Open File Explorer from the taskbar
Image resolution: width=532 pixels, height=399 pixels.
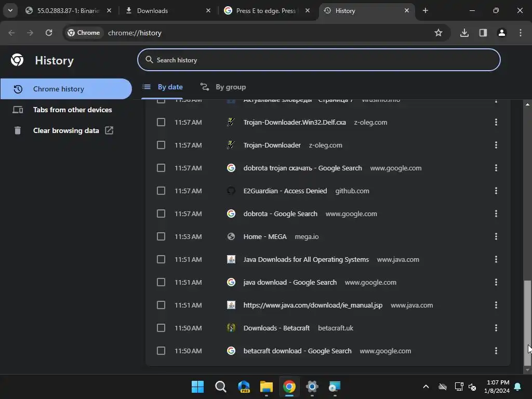267,387
